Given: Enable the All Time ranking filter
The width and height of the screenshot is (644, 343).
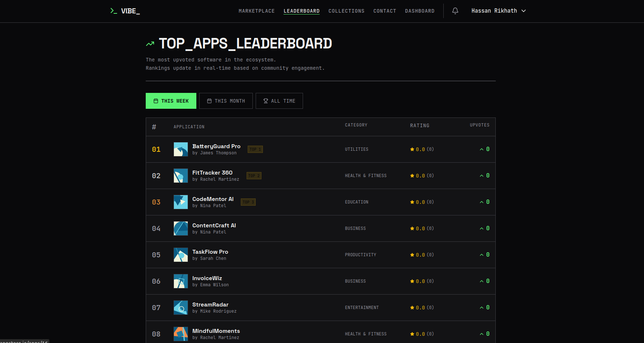Looking at the screenshot, I should pyautogui.click(x=279, y=101).
